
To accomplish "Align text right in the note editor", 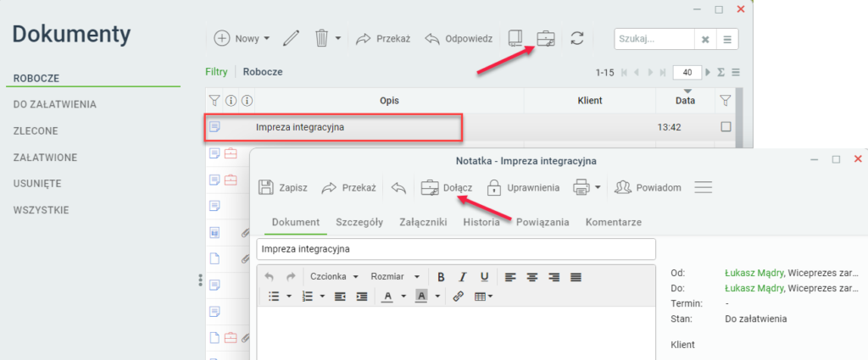I will click(x=554, y=277).
